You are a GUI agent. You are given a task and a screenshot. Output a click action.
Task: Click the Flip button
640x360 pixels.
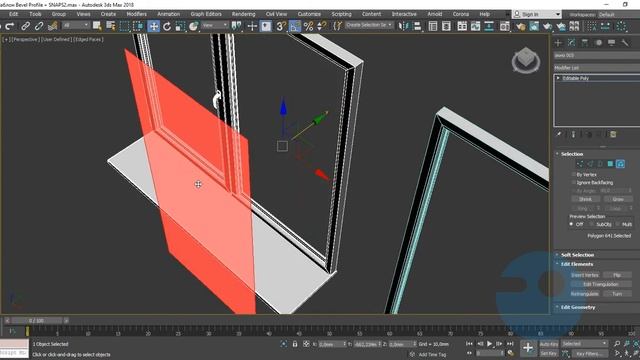tap(617, 275)
